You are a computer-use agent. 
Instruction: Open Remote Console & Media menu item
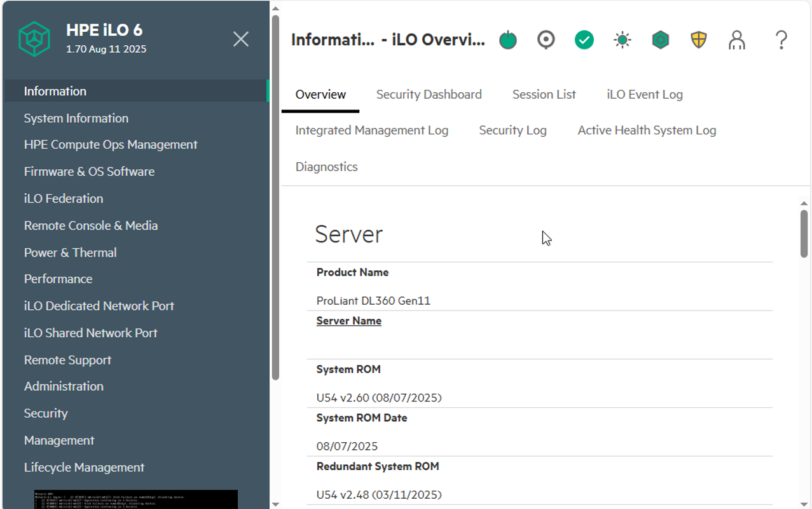[x=90, y=226]
